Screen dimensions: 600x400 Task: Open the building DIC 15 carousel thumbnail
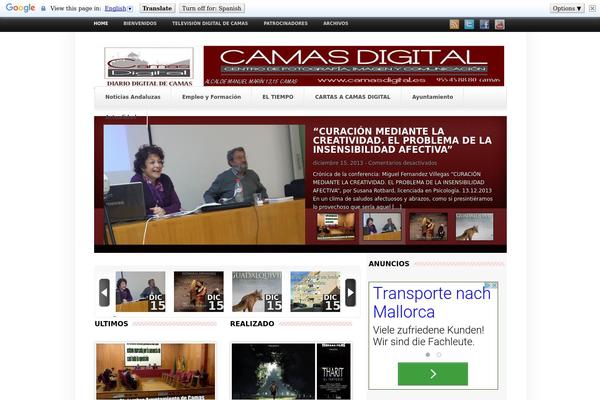click(x=315, y=292)
